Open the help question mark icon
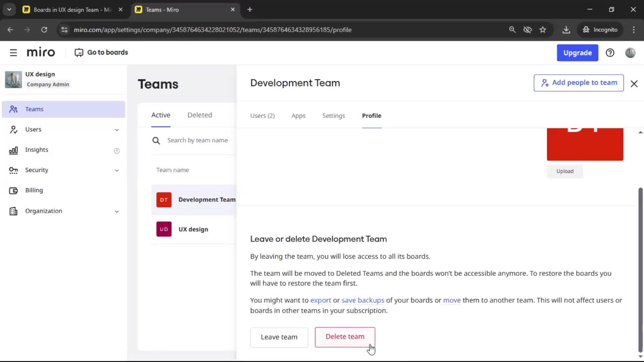The height and width of the screenshot is (362, 644). click(x=610, y=53)
